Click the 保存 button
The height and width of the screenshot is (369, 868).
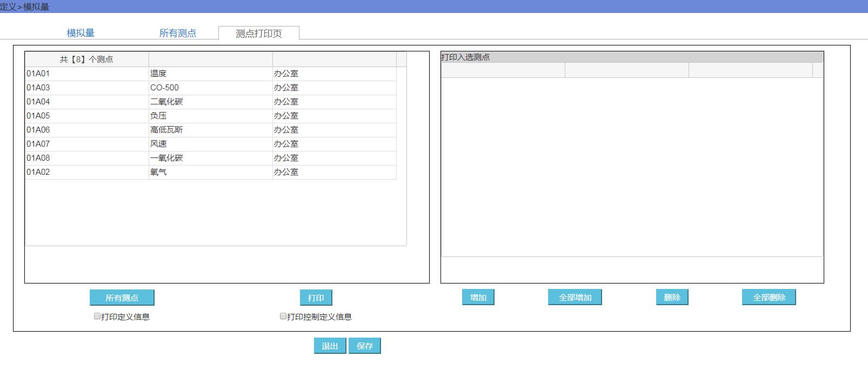point(365,346)
